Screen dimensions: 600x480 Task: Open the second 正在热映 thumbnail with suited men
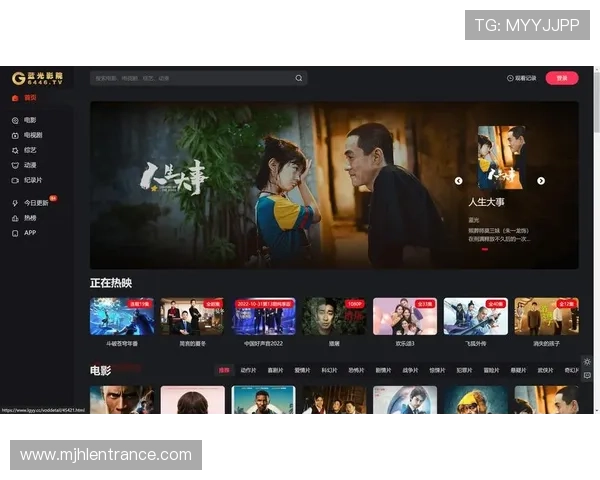coord(192,317)
